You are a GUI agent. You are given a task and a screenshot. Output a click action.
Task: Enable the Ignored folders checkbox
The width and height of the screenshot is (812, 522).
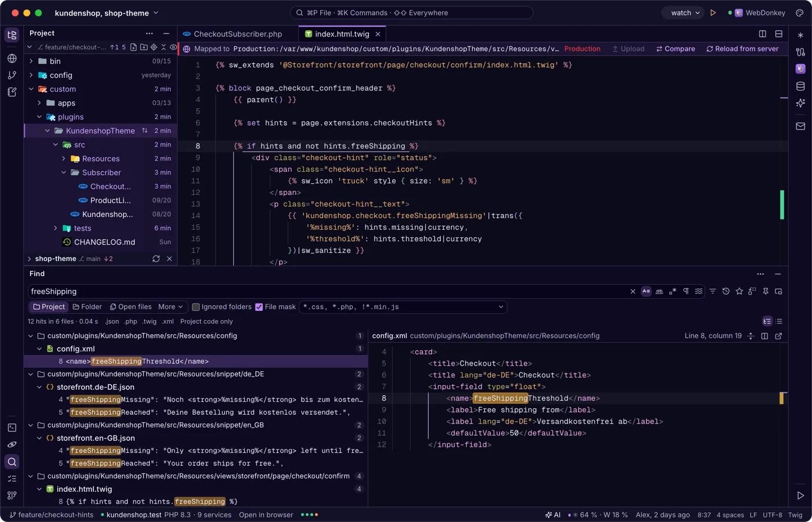pyautogui.click(x=196, y=307)
